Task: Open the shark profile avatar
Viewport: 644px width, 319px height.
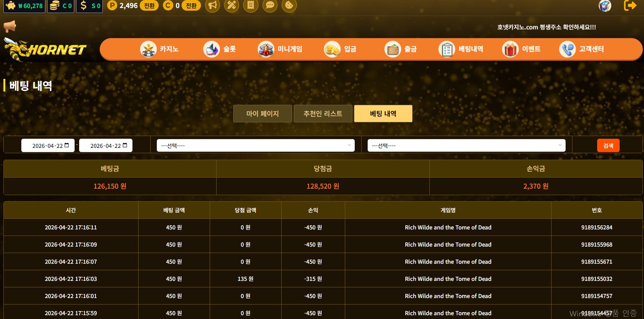Action: tap(605, 6)
